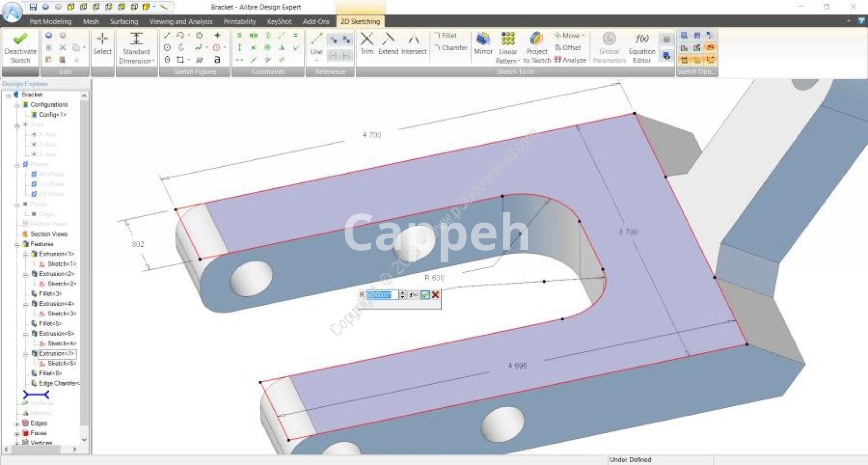Click the Trim tool icon
Screen dimensions: 868x465
click(367, 40)
